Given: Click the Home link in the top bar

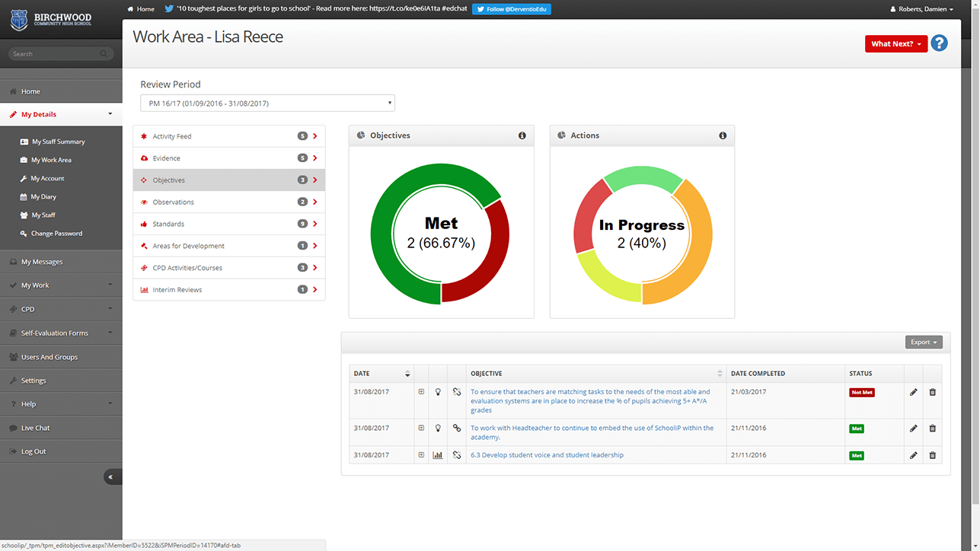Looking at the screenshot, I should click(141, 9).
